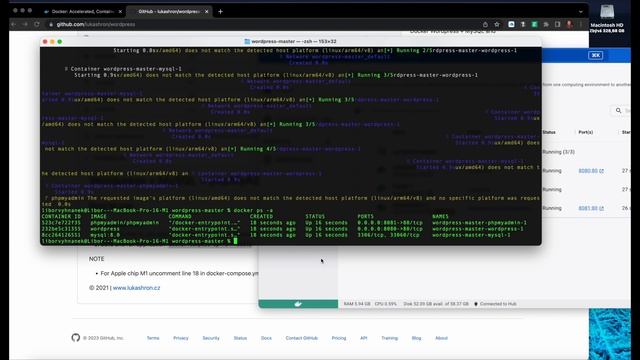Open the Docs footer link
640x360 pixels.
click(266, 338)
